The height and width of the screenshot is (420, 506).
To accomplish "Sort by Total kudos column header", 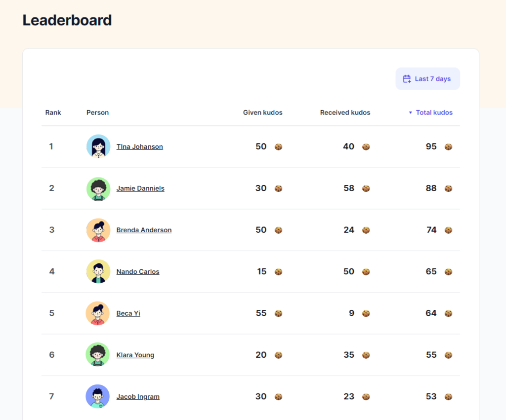I will [434, 113].
